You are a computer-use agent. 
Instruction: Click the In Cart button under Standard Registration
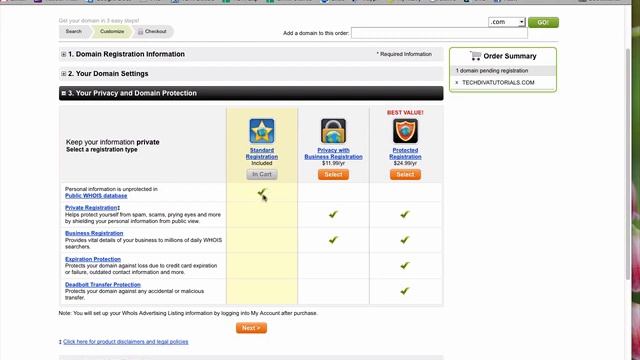click(262, 174)
